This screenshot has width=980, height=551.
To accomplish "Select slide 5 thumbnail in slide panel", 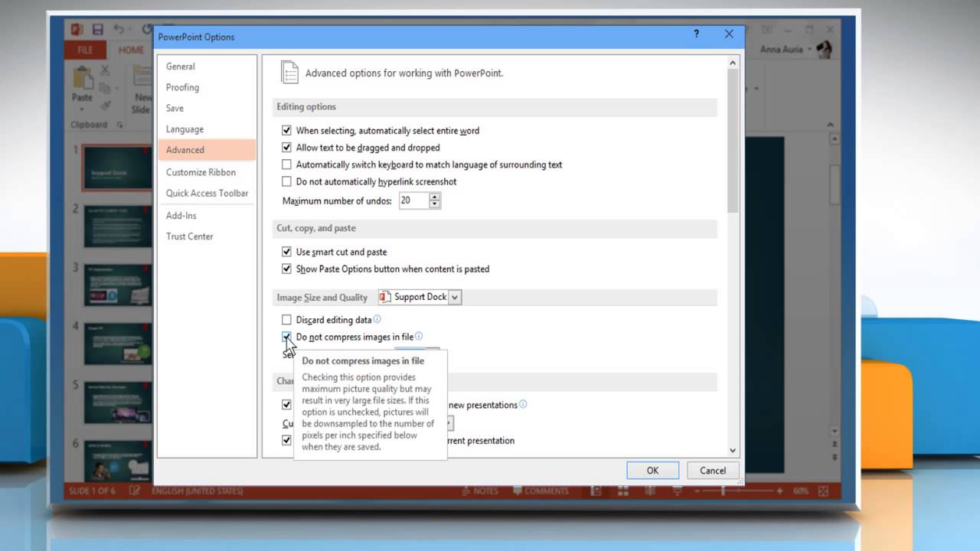I will [x=118, y=403].
